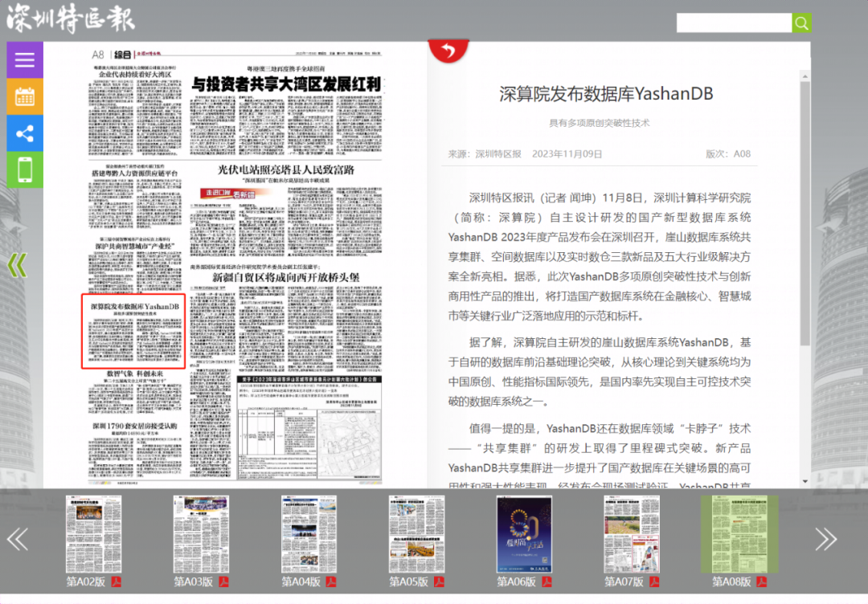The width and height of the screenshot is (868, 604).
Task: Open the purple hamburger menu
Action: [25, 59]
